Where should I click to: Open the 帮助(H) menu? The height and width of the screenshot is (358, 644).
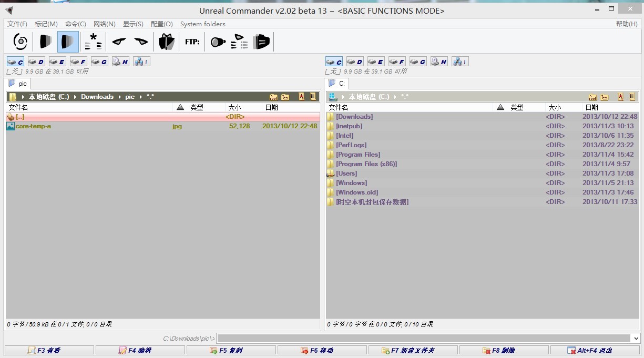pos(627,24)
